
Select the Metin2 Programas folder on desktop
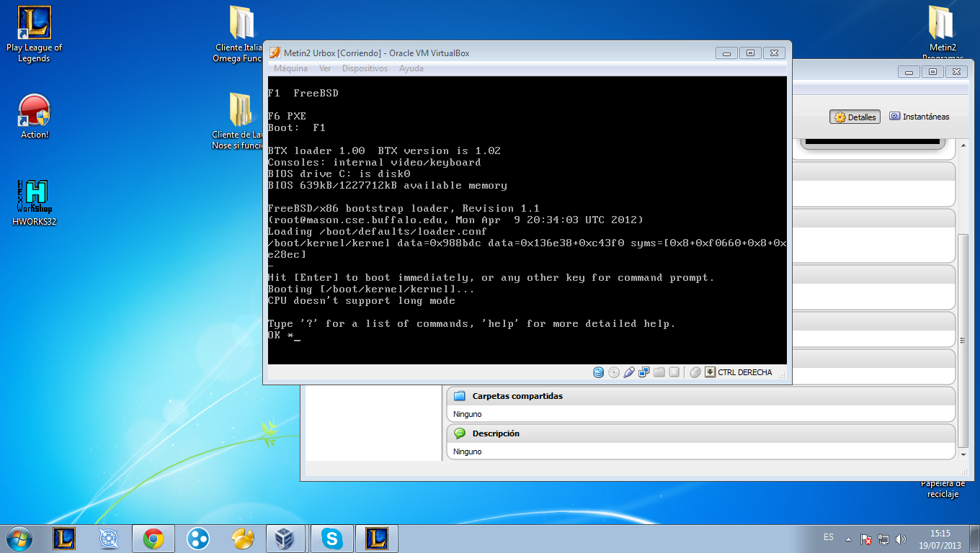point(943,34)
